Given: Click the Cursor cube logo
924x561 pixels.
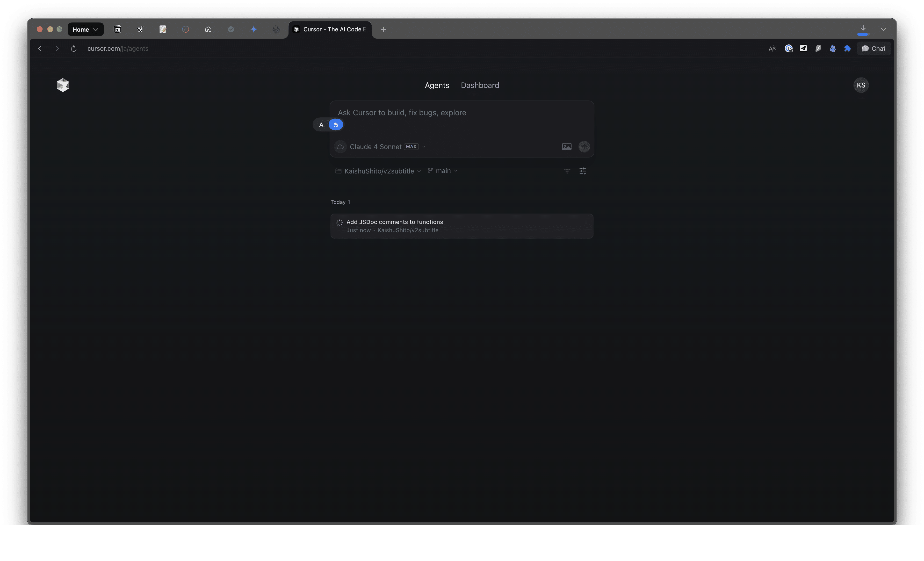Looking at the screenshot, I should (x=63, y=85).
